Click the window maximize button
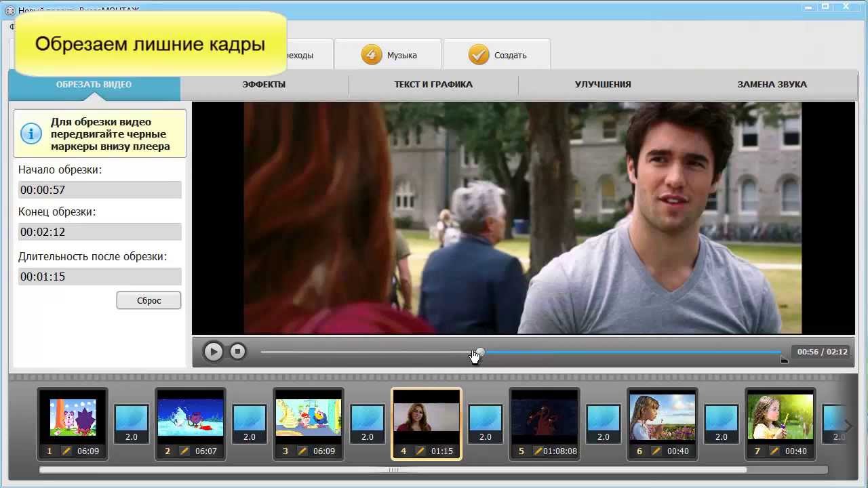Viewport: 868px width, 488px height. tap(825, 6)
